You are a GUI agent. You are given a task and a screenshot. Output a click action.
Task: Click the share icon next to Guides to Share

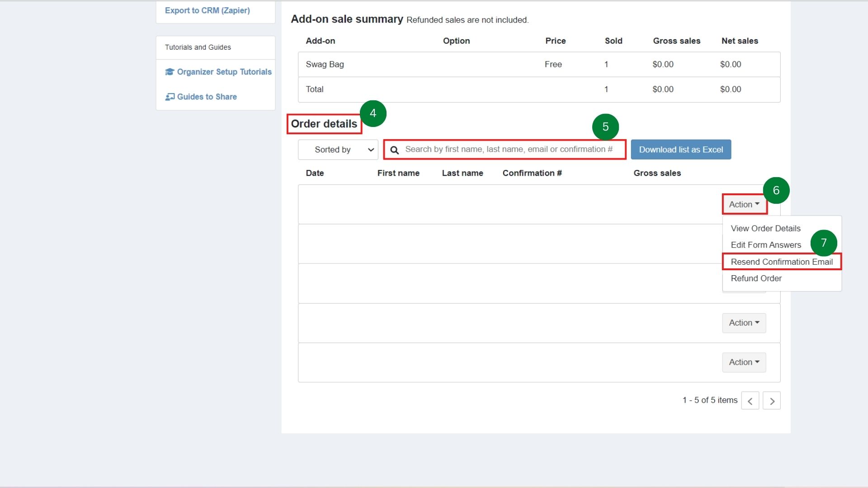170,97
